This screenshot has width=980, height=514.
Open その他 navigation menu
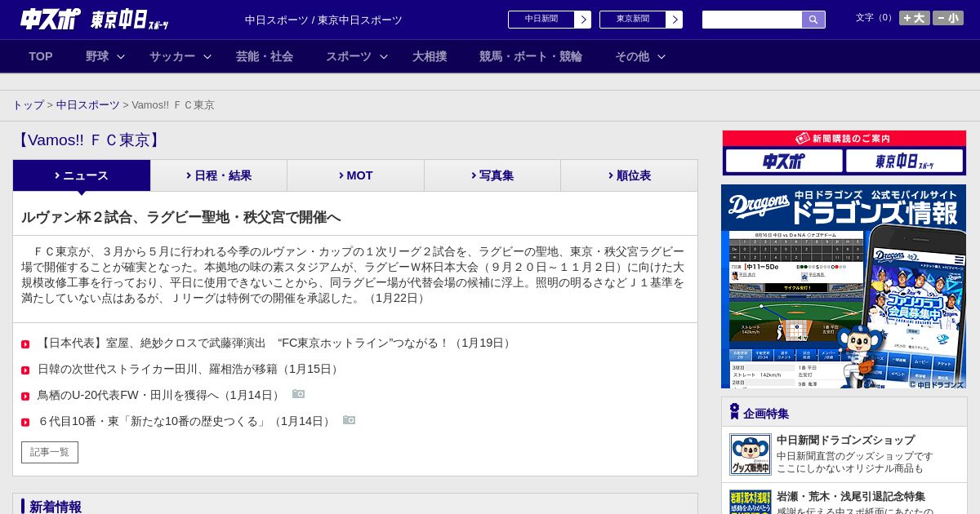click(x=632, y=56)
